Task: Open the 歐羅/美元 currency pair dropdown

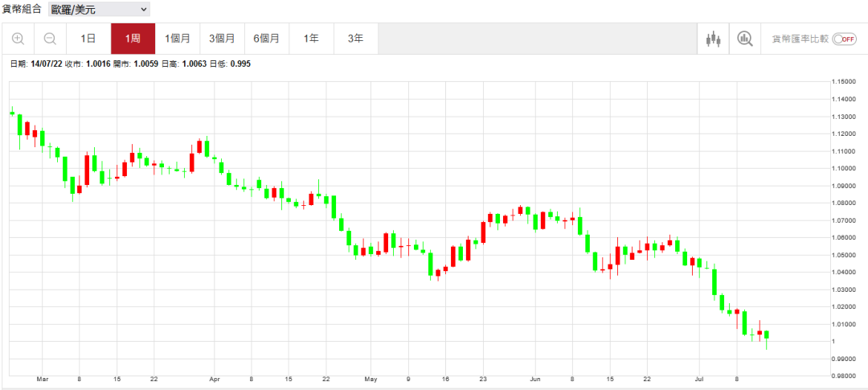Action: click(100, 10)
